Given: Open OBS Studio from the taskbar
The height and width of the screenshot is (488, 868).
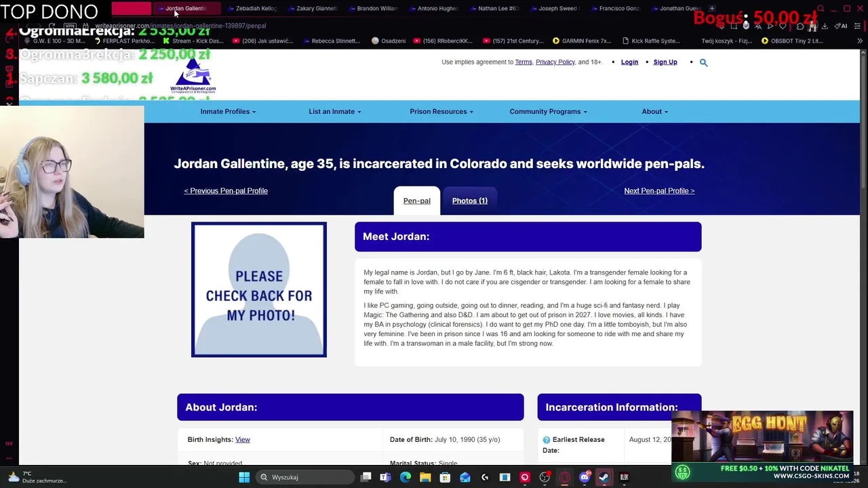Looking at the screenshot, I should [545, 477].
